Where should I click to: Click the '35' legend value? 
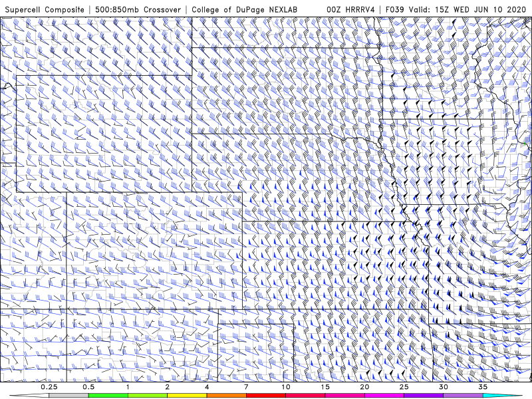(483, 387)
